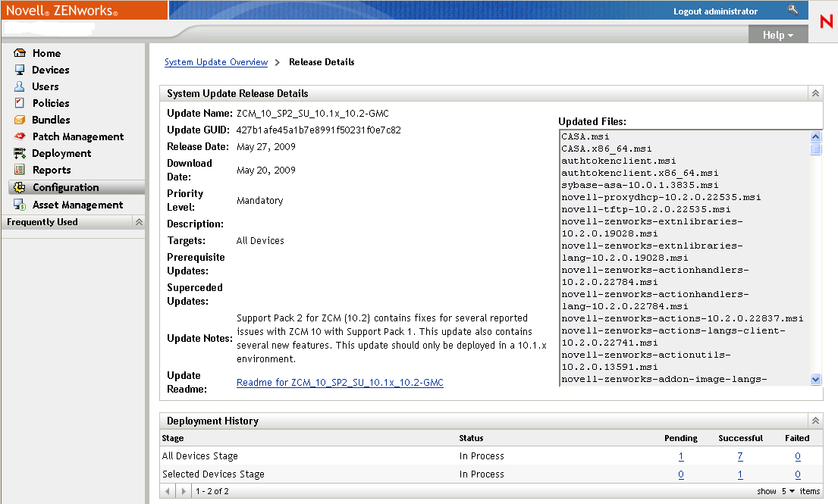Open Readme for ZCM_10_SP2_SU_10.1x_10.2-GMC link
Screen dimensions: 838x504
pyautogui.click(x=340, y=382)
